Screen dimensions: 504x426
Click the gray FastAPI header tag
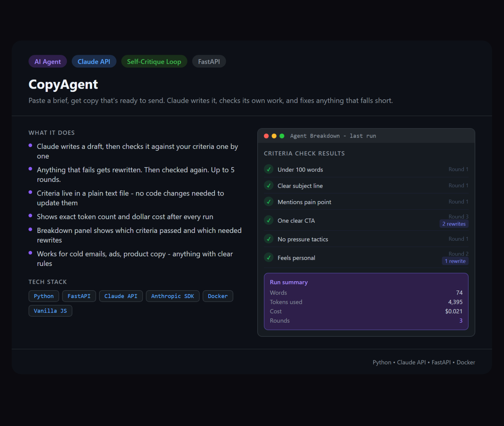(209, 62)
